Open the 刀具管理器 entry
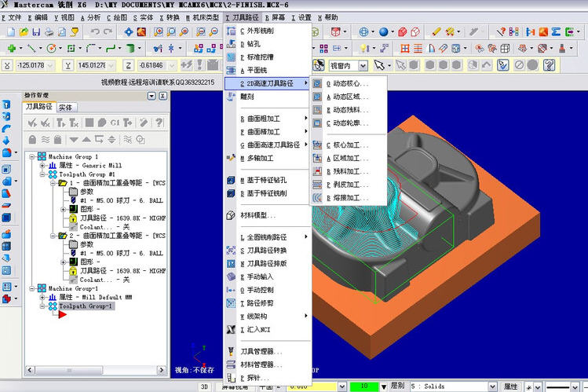 coord(261,351)
